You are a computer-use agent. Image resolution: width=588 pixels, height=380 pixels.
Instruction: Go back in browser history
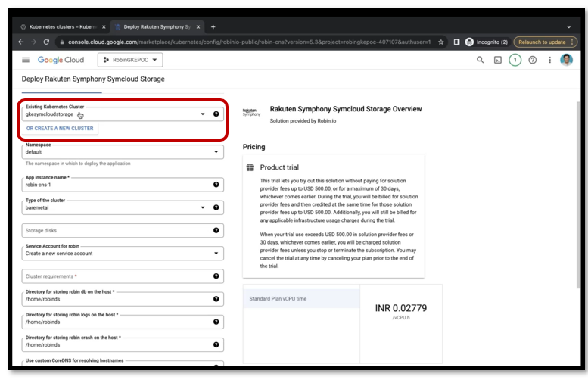(21, 42)
